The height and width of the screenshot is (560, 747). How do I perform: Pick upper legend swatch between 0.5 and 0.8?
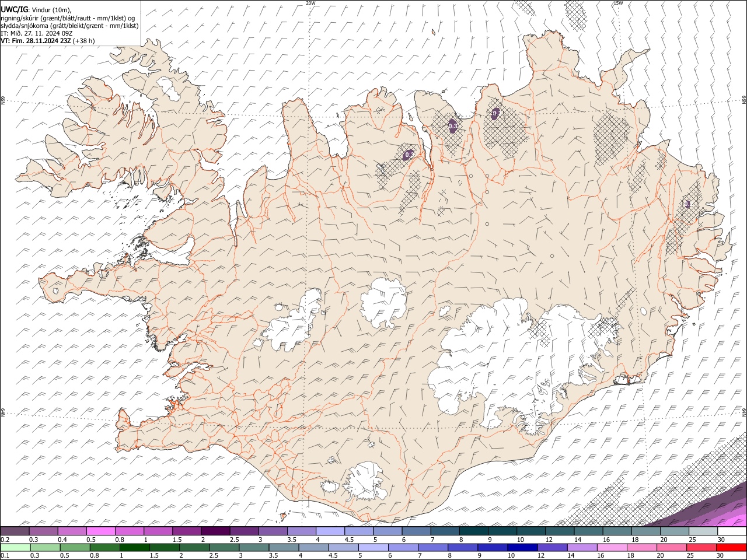pos(100,531)
